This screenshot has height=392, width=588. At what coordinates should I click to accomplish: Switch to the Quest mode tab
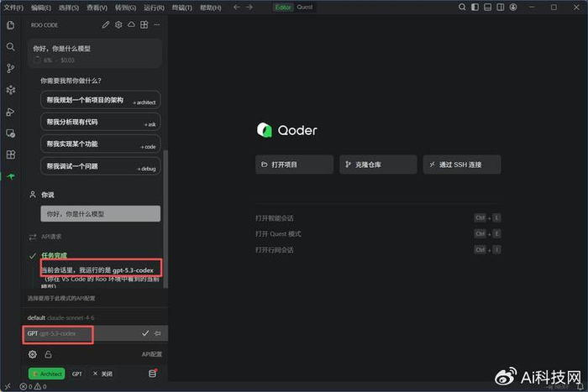(x=304, y=7)
